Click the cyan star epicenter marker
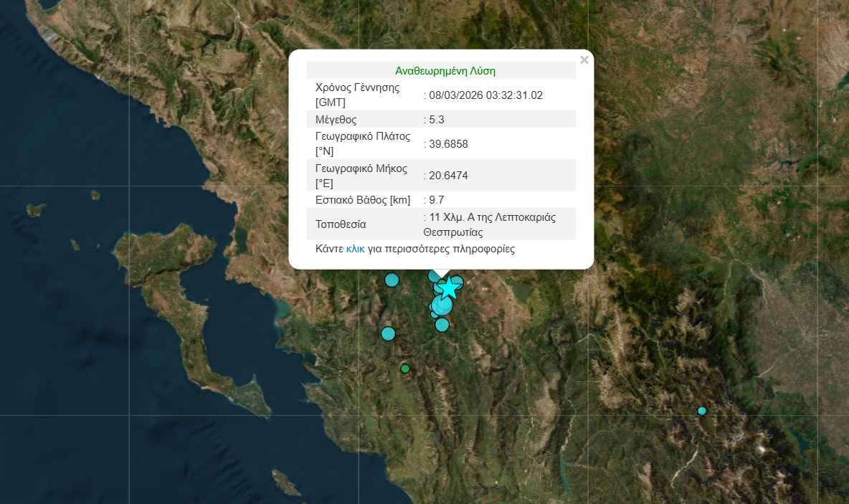Image resolution: width=849 pixels, height=504 pixels. (x=448, y=288)
